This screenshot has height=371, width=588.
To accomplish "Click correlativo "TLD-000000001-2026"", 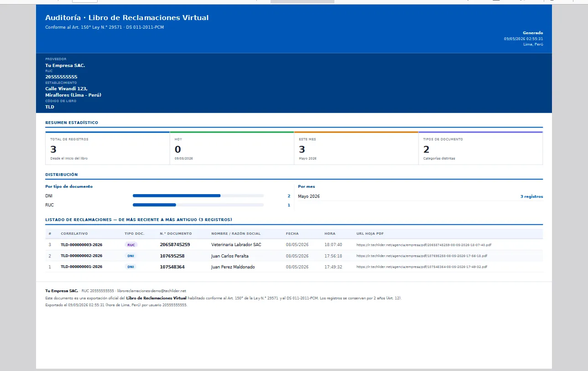I will pos(82,267).
